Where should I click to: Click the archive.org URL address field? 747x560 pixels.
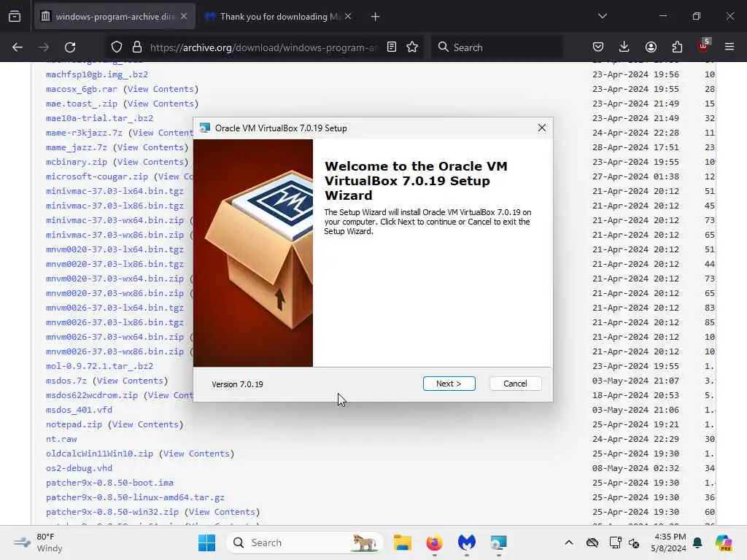pyautogui.click(x=264, y=47)
